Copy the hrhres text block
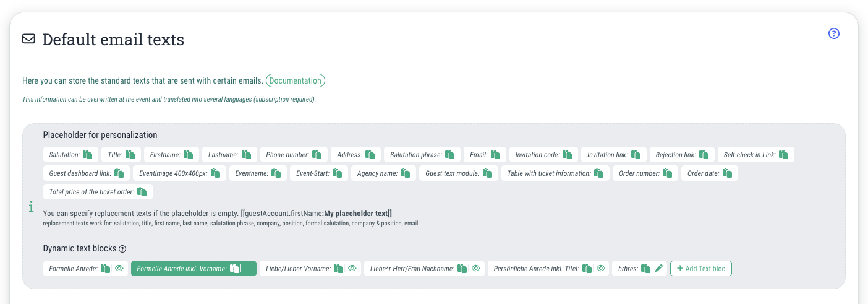This screenshot has width=868, height=304. (645, 269)
